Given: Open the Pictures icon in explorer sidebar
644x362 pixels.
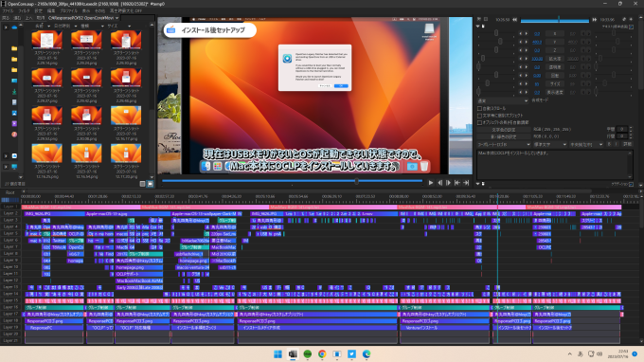Looking at the screenshot, I should point(14,113).
